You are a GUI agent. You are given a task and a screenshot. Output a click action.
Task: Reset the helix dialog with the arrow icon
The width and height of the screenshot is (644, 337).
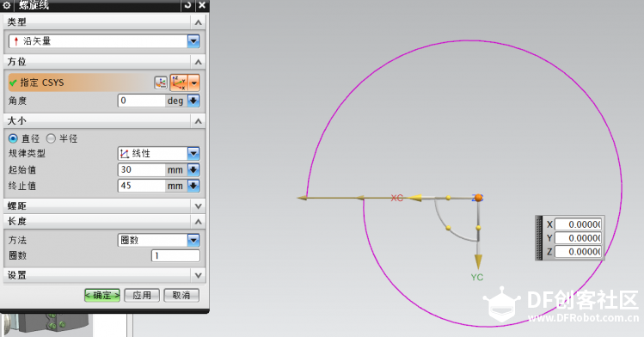click(x=188, y=5)
